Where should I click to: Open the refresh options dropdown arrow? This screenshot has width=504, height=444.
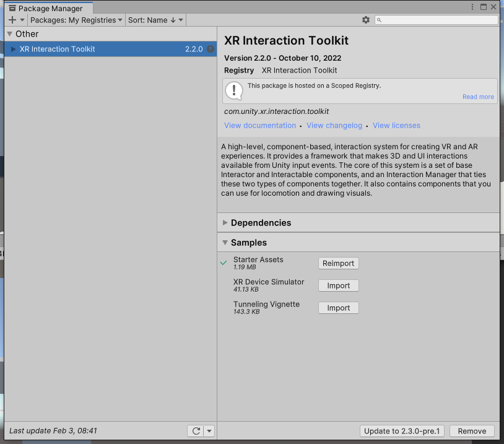pos(209,431)
